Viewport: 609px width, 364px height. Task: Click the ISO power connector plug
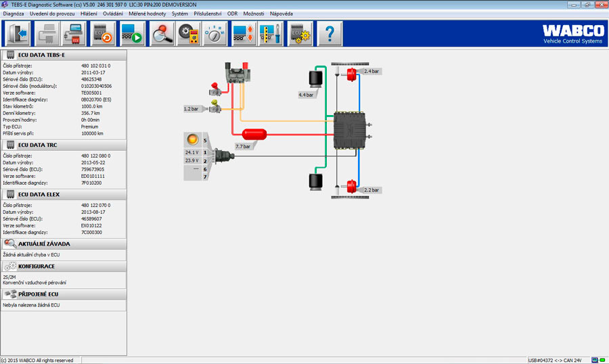[224, 156]
